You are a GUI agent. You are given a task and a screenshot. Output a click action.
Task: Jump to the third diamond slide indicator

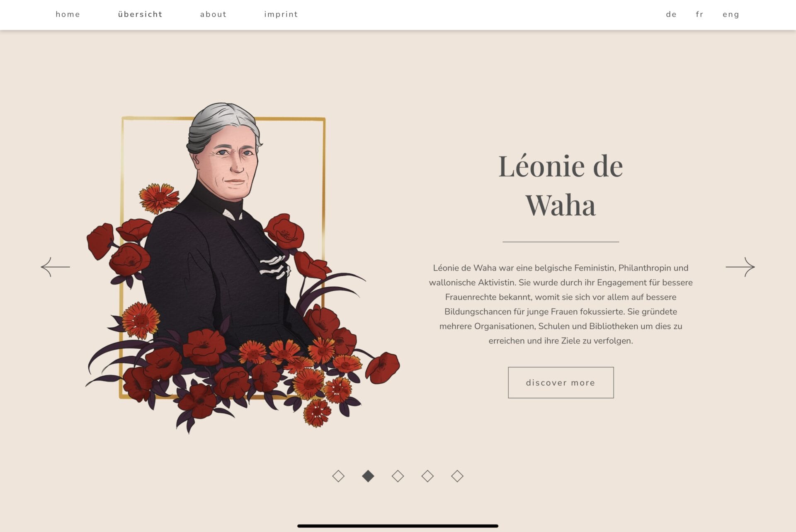coord(398,476)
